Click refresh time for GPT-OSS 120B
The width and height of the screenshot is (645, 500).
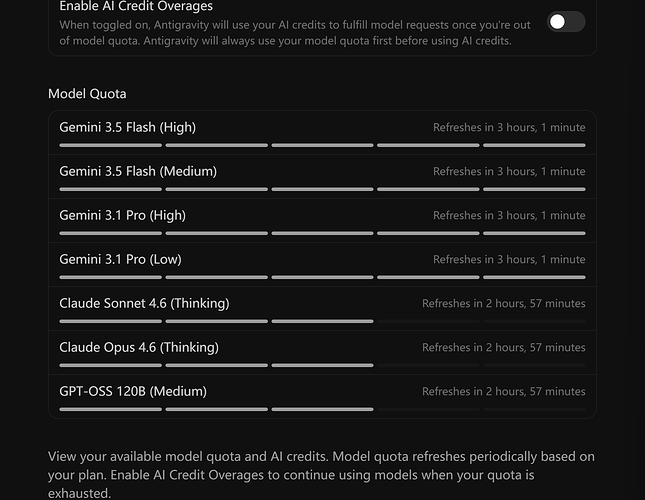click(504, 391)
